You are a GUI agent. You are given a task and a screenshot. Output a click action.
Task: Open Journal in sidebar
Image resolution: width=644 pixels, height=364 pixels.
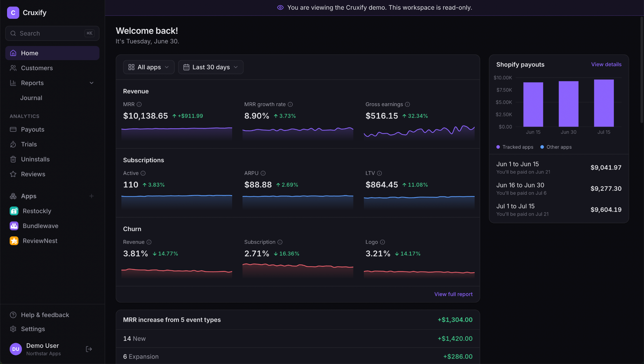pos(52,98)
